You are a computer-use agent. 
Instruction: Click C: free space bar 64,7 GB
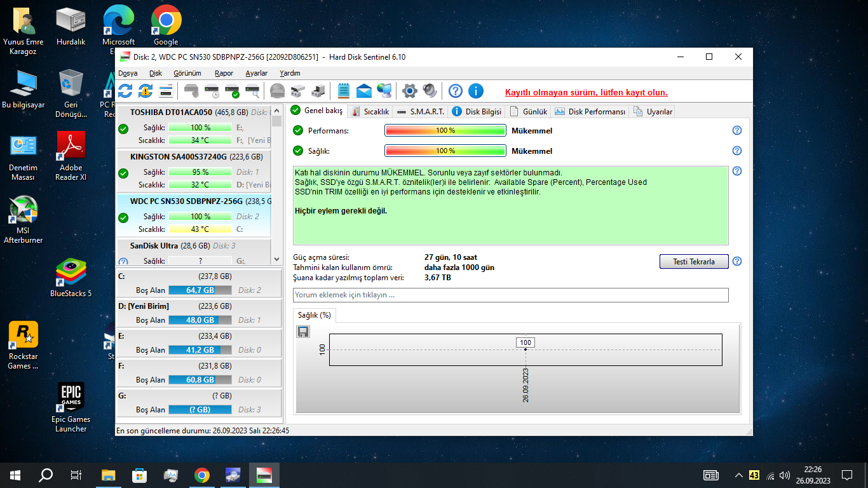coord(200,290)
